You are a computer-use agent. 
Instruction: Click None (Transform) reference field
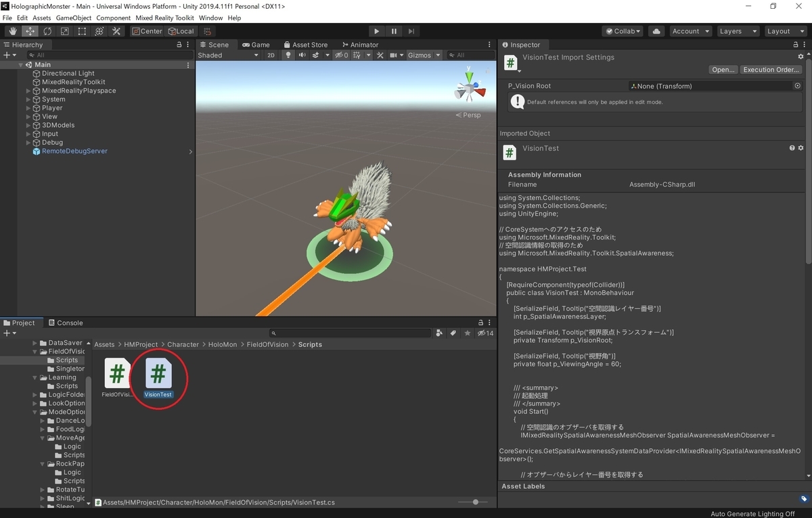click(710, 86)
